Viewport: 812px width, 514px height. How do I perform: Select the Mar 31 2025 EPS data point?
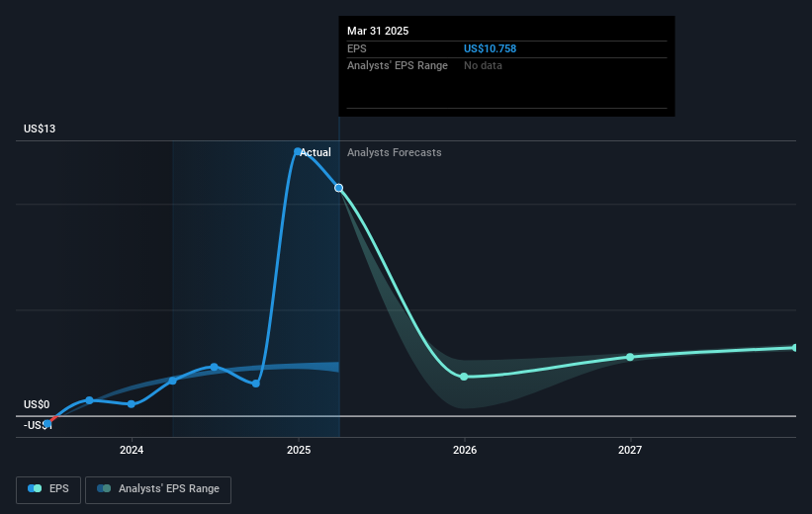point(338,188)
